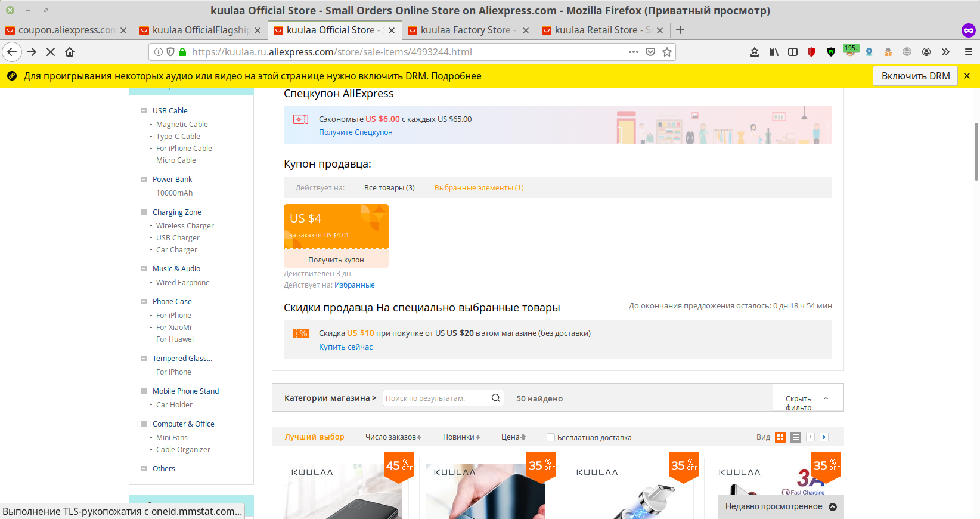Image resolution: width=980 pixels, height=519 pixels.
Task: Open tracking protection shield in address bar
Action: 170,52
